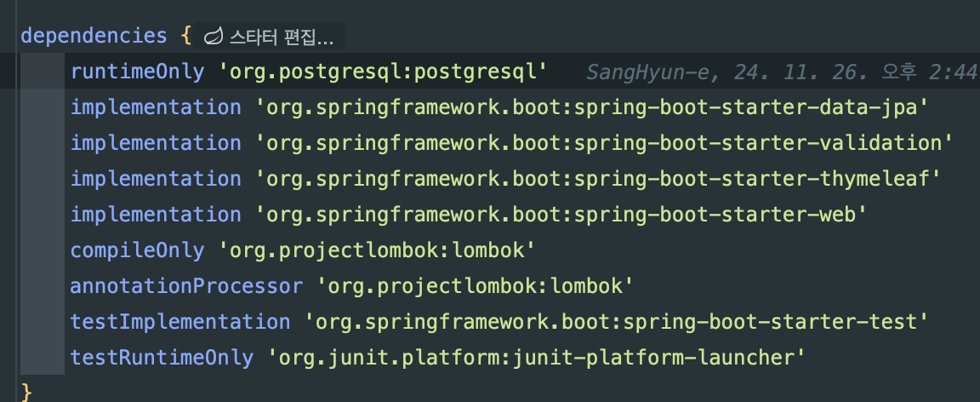Click lombok string on the annotationProcessor line

(x=475, y=286)
